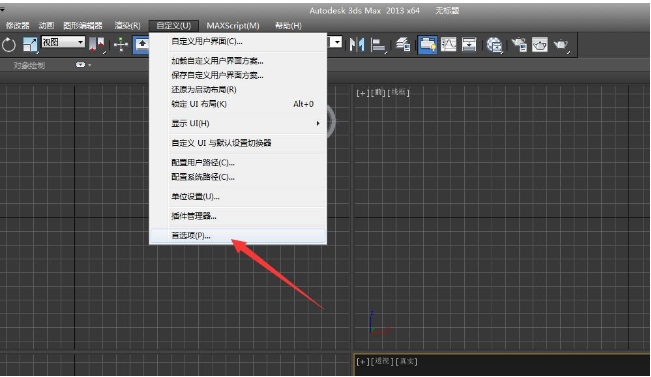
Task: Choose 配置用户路径(C)... menu entry
Action: (238, 162)
